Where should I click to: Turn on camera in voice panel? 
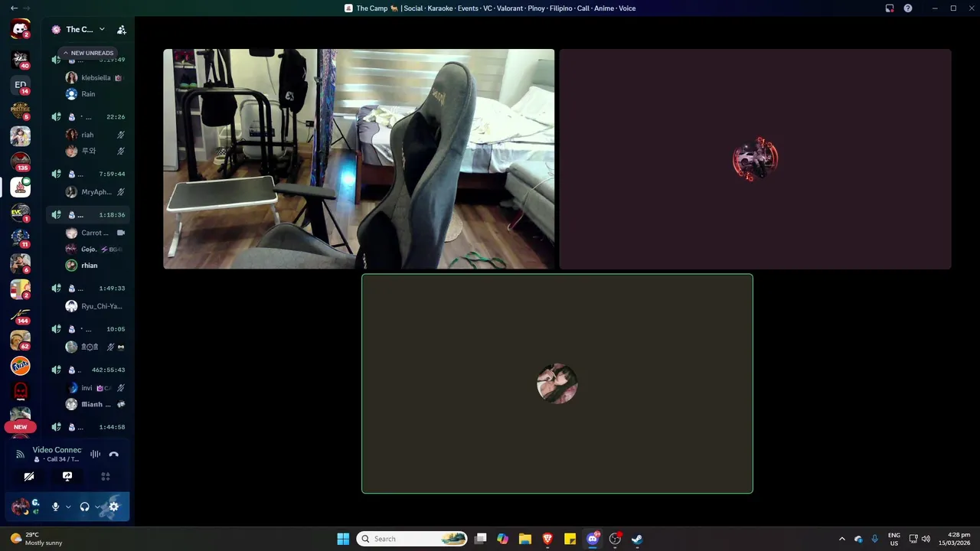click(29, 476)
